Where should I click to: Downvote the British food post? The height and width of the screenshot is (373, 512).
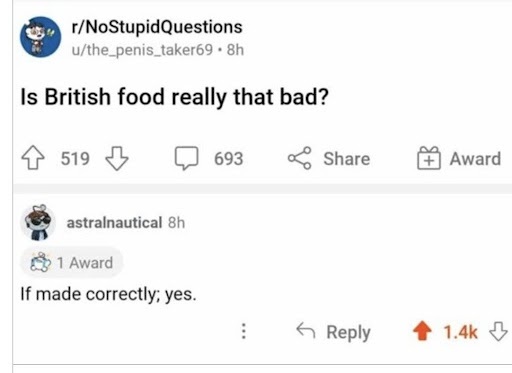click(x=117, y=158)
